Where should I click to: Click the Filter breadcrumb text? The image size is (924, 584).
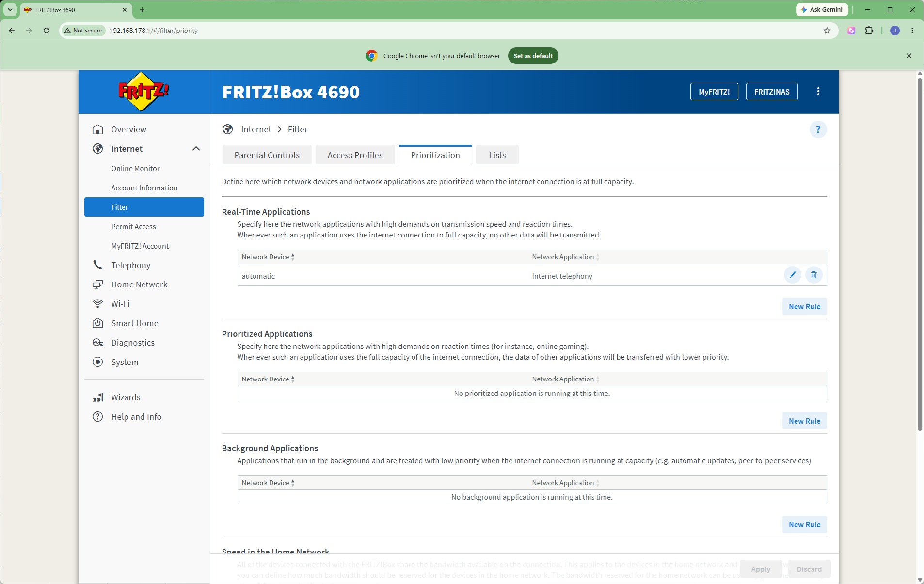coord(298,129)
